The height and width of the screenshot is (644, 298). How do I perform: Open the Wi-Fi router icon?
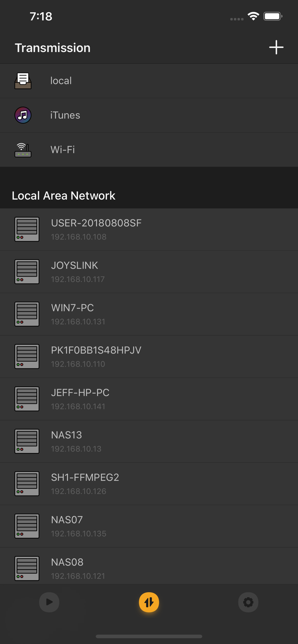coord(23,150)
